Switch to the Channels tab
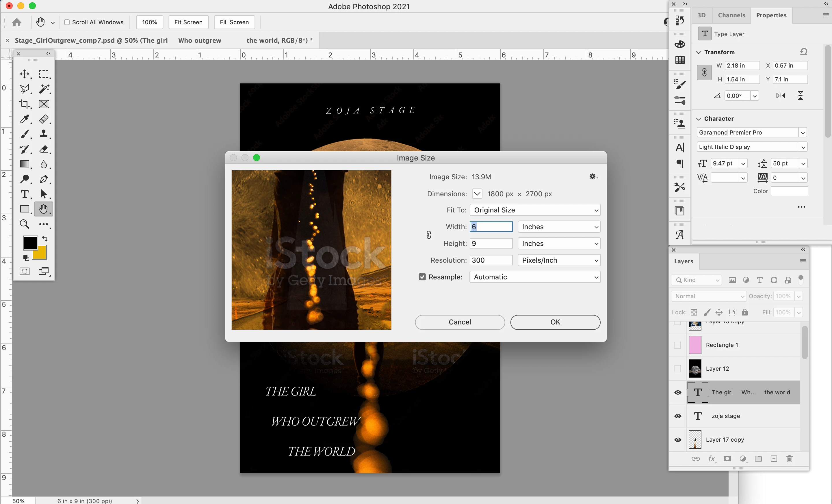 pos(731,15)
